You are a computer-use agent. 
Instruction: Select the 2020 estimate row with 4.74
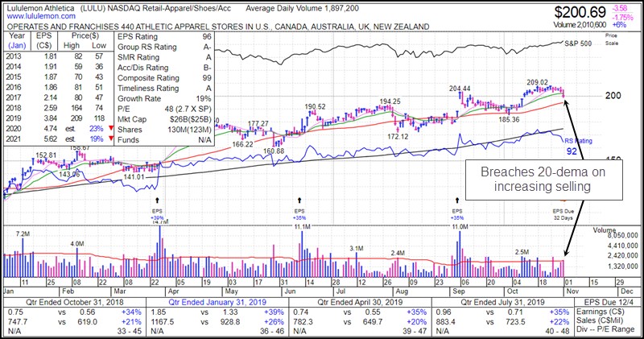(58, 128)
